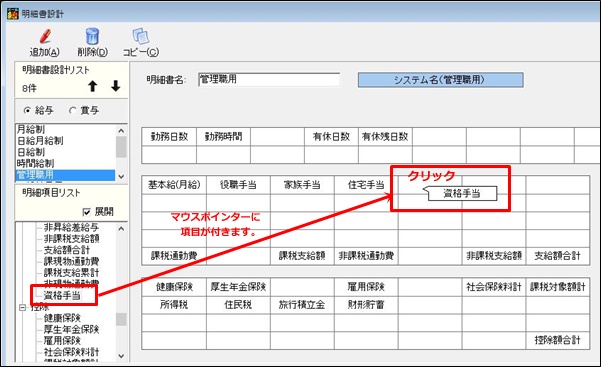Select 日給月給制 in the design list

point(40,141)
